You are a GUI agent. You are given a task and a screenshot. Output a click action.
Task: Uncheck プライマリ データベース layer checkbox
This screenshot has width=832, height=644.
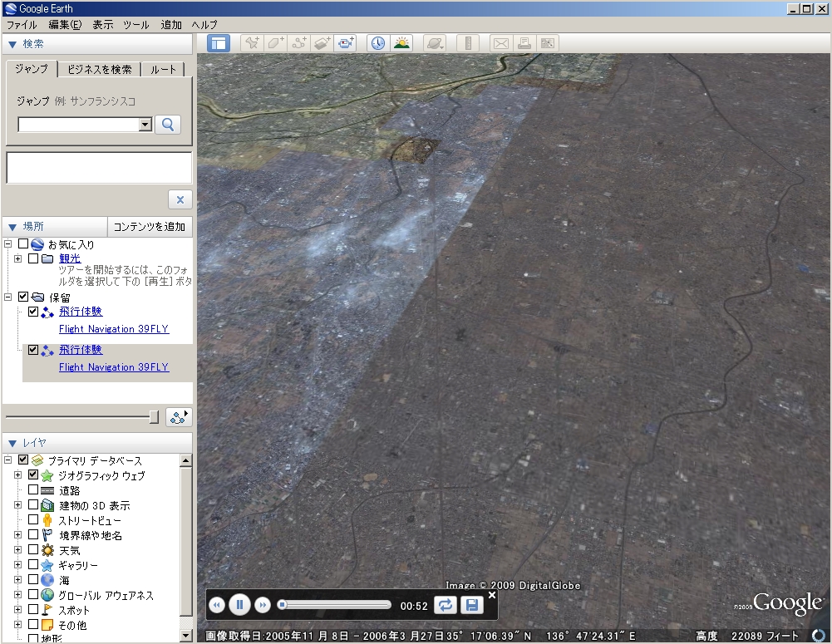(x=22, y=460)
